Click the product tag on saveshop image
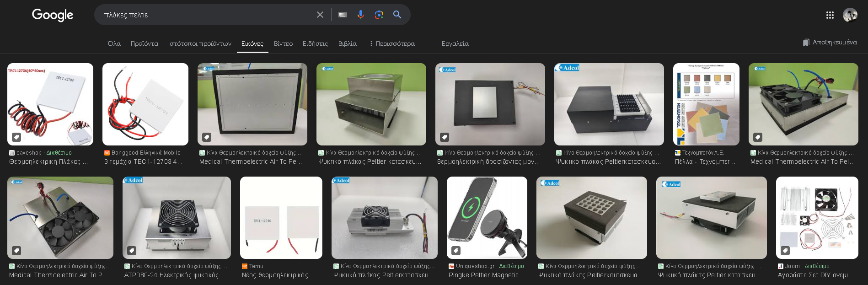The height and width of the screenshot is (285, 868). [x=16, y=137]
